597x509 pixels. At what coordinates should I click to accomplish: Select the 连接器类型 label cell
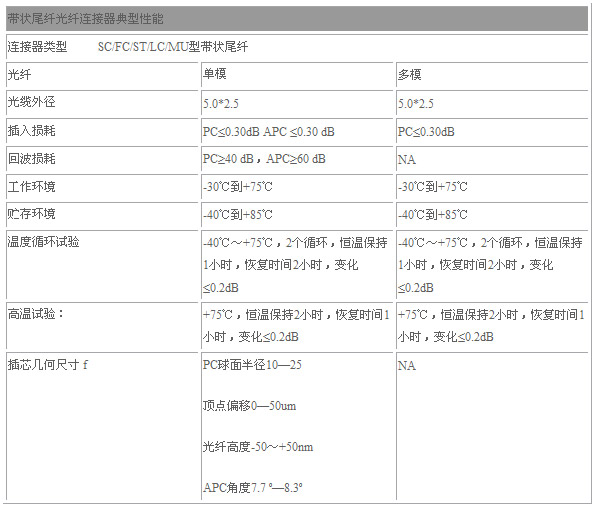coord(37,47)
